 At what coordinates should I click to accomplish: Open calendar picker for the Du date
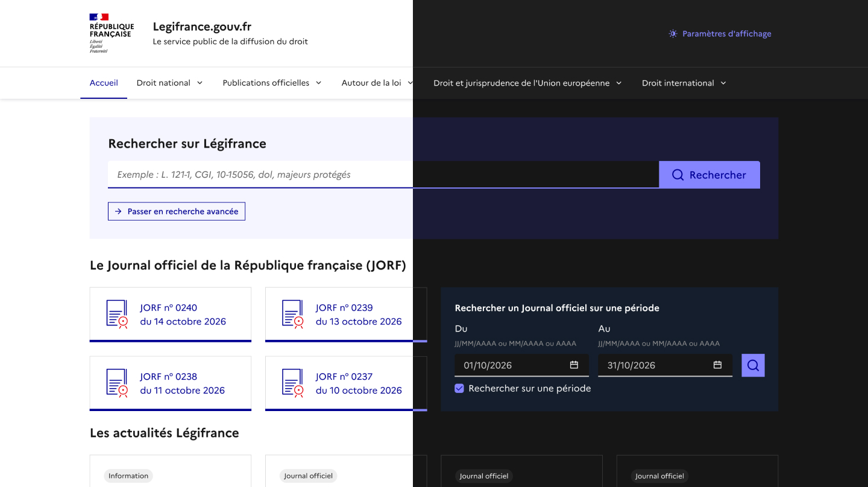[574, 365]
